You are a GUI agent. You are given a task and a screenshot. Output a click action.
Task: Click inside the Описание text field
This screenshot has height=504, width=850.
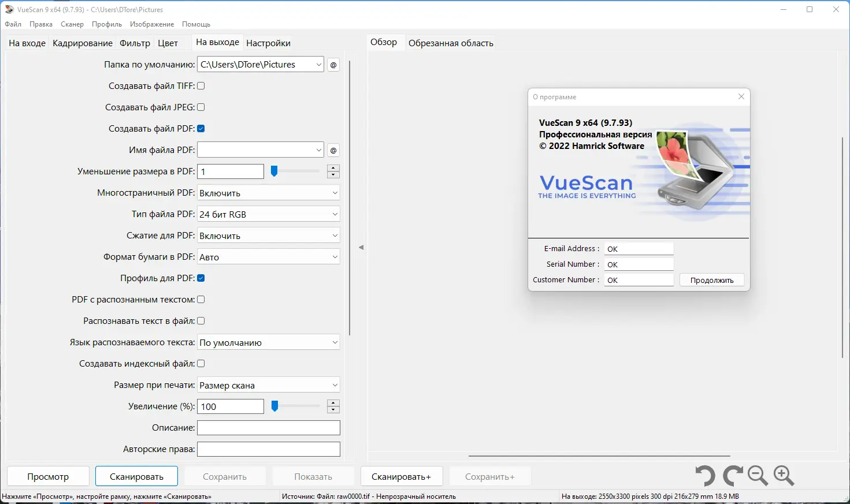pyautogui.click(x=268, y=427)
